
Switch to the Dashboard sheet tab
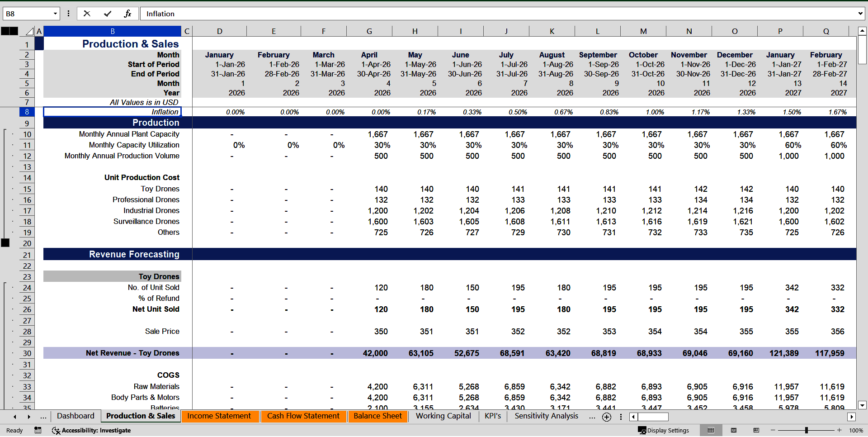(75, 416)
